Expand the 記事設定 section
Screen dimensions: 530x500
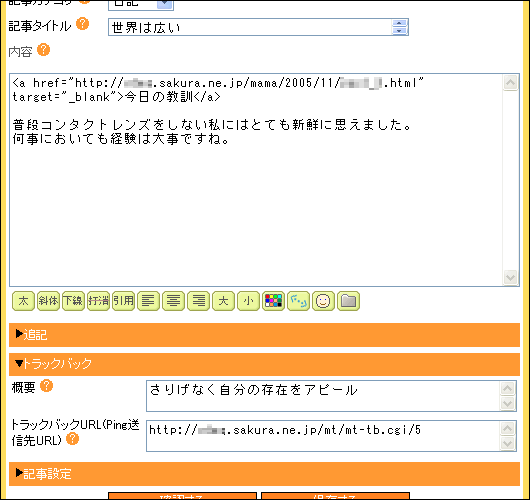264,474
